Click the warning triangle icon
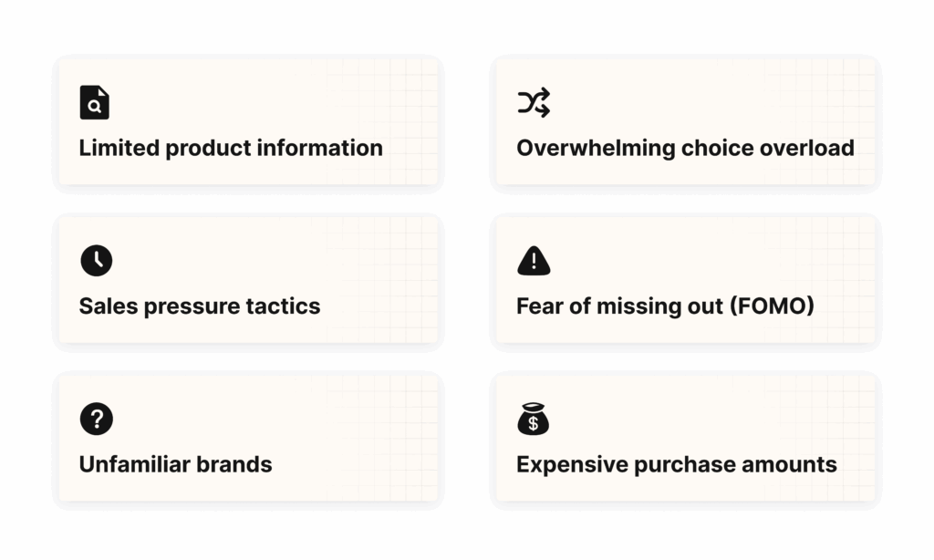 pos(534,261)
